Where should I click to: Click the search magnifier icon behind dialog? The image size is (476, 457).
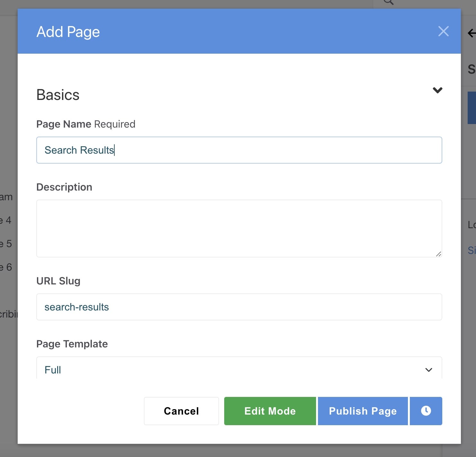pos(388,2)
